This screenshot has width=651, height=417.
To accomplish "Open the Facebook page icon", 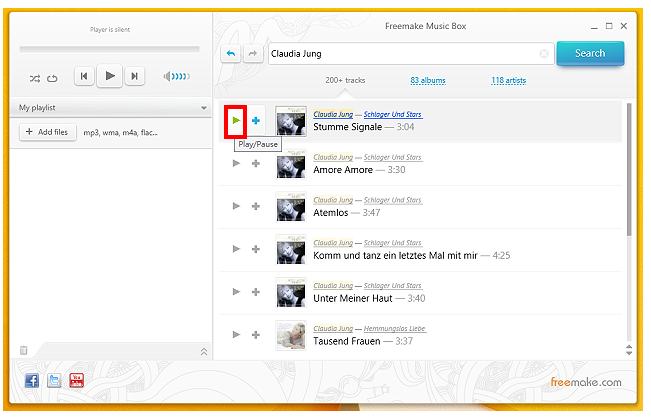I will (32, 380).
